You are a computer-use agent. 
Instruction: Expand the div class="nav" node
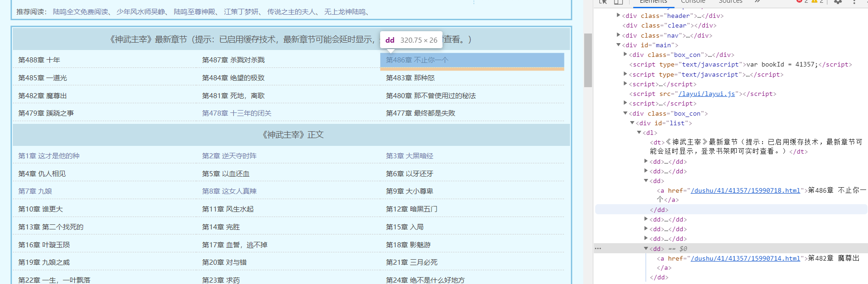619,35
